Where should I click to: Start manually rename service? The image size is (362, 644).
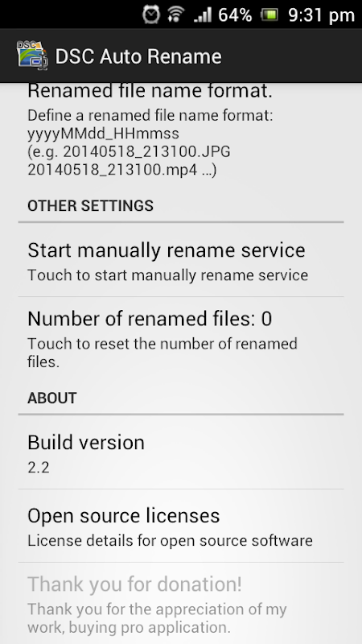[181, 261]
